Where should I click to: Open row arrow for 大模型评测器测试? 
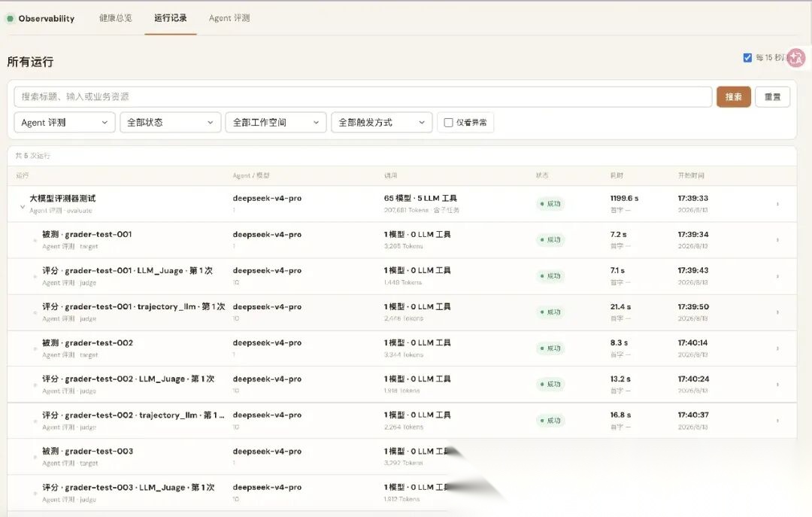pos(777,204)
